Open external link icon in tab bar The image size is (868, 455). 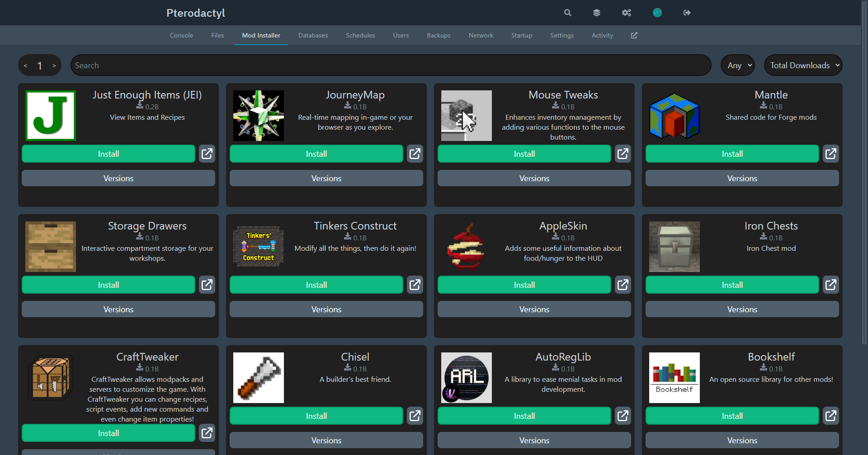tap(634, 35)
